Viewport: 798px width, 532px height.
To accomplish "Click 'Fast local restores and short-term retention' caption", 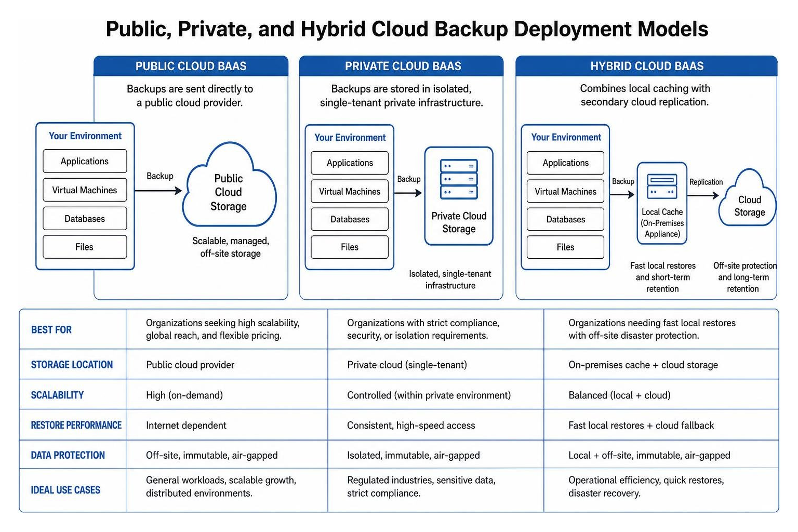I will click(662, 277).
